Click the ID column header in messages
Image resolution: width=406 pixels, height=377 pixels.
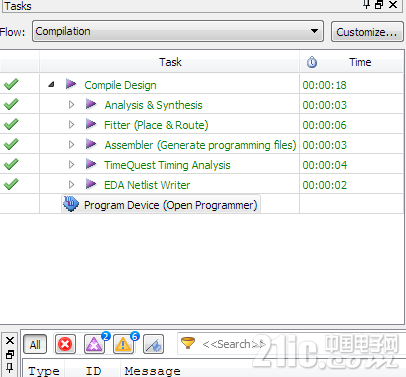pyautogui.click(x=93, y=371)
